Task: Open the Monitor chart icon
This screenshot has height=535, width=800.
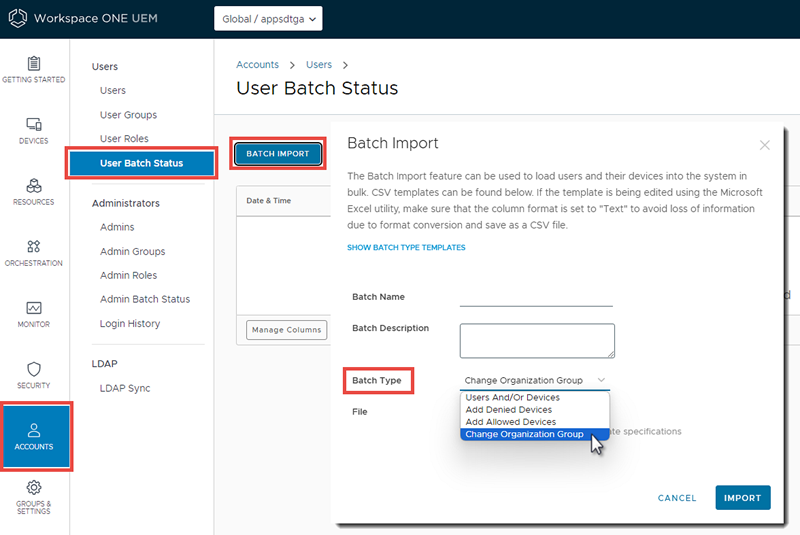Action: pyautogui.click(x=34, y=308)
